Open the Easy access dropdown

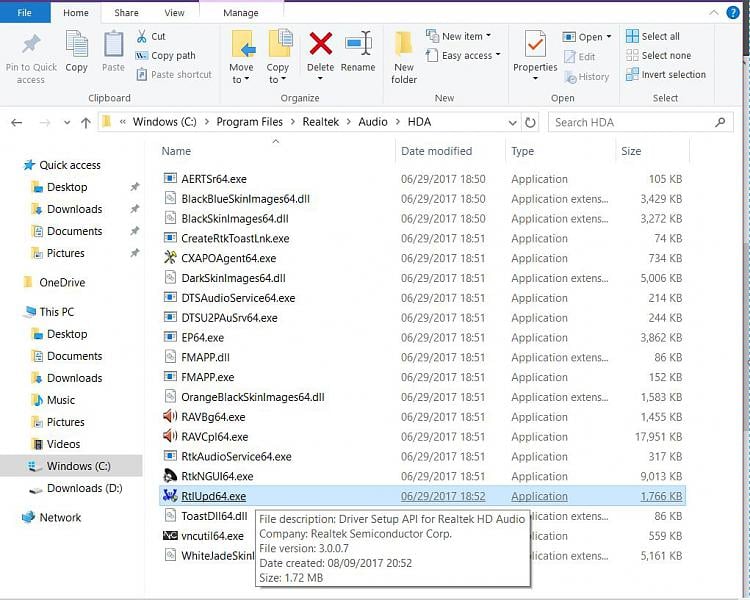(x=463, y=56)
